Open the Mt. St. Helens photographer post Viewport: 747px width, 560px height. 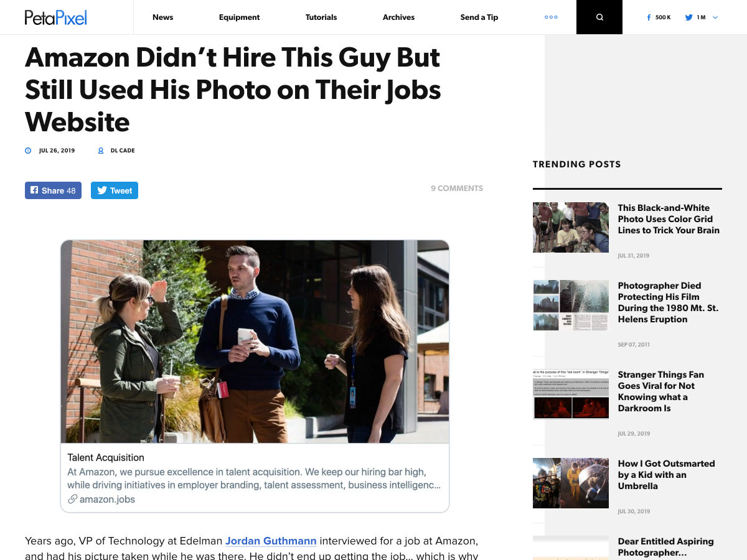coord(668,302)
